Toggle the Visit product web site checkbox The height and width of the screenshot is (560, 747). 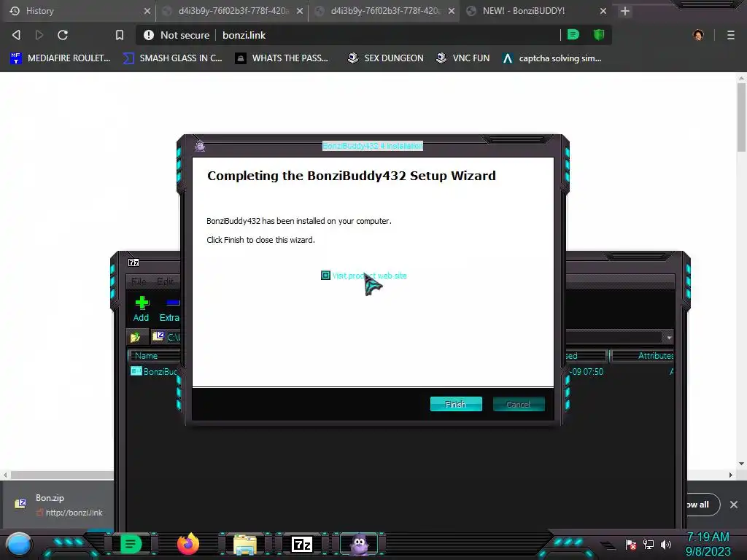325,275
